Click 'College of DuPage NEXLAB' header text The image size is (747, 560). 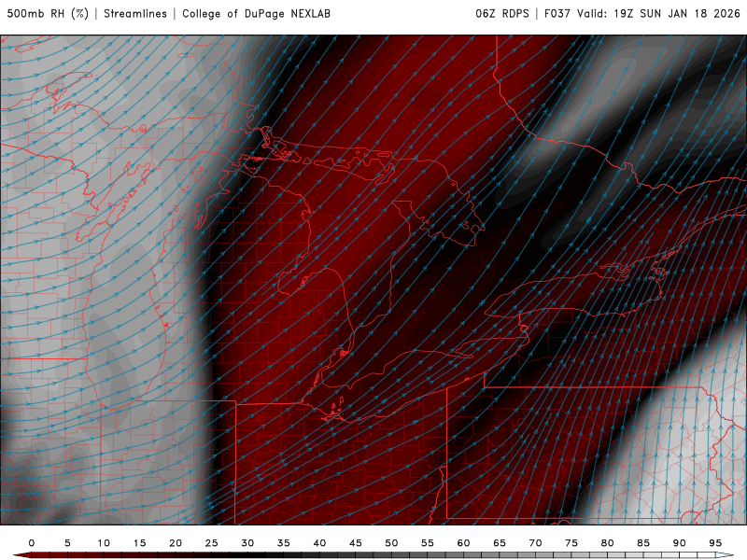(256, 14)
